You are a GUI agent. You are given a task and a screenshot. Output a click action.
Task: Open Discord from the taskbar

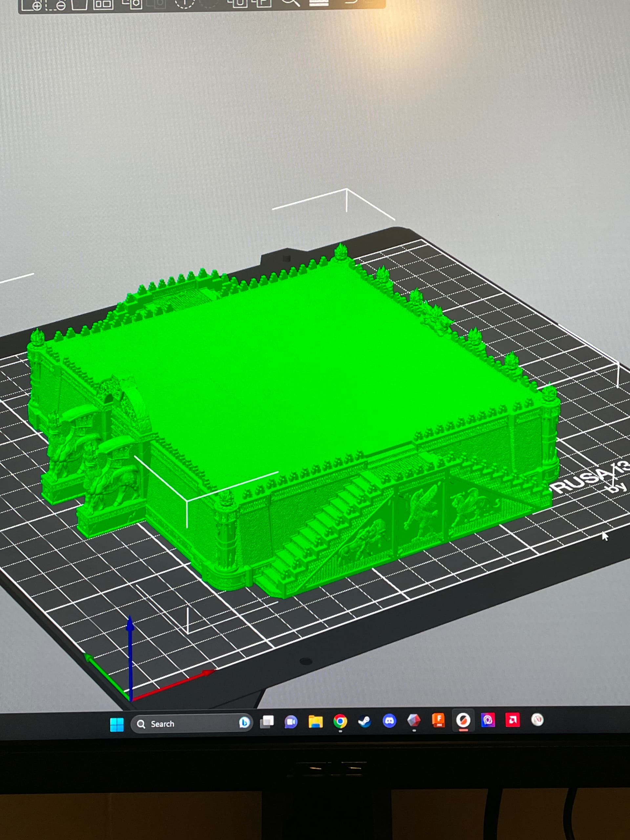389,720
